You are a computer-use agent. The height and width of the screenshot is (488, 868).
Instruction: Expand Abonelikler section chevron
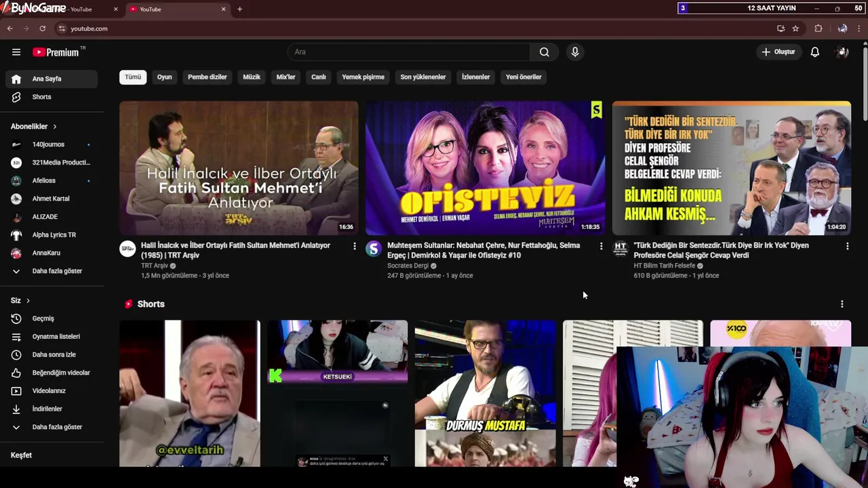pyautogui.click(x=55, y=127)
